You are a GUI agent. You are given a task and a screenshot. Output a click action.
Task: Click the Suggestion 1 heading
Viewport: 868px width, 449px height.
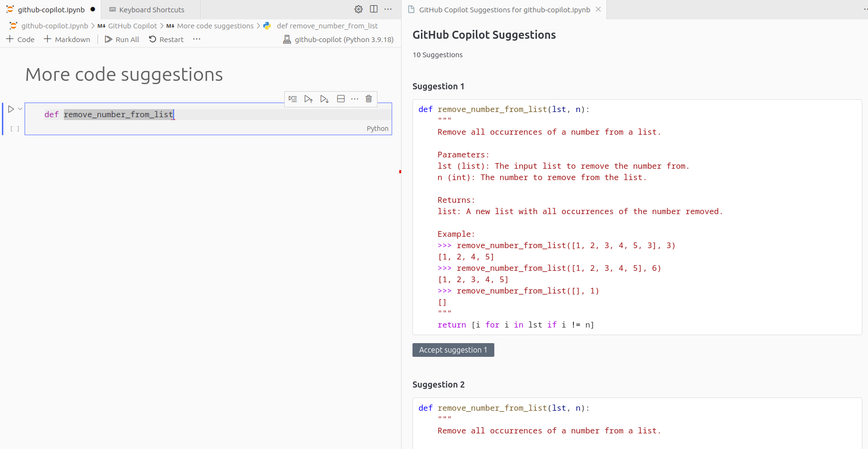tap(438, 86)
